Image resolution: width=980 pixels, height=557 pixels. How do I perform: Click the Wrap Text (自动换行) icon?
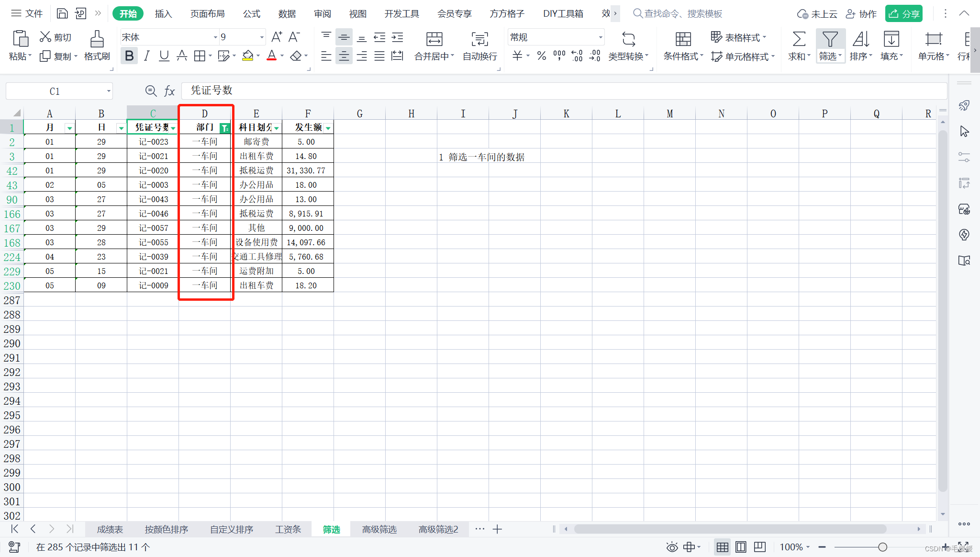479,39
